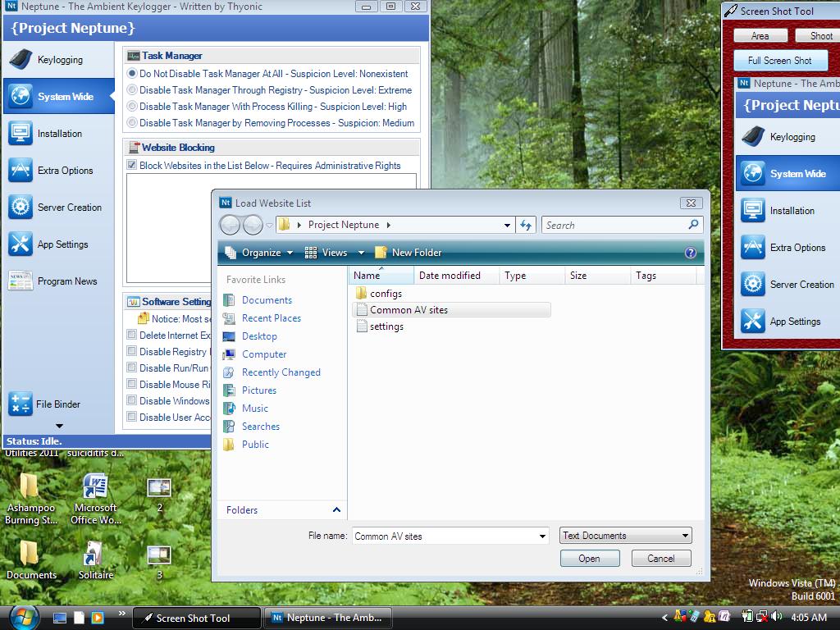Image resolution: width=840 pixels, height=630 pixels.
Task: Select System Wide globe icon in main Neptune window
Action: click(21, 96)
